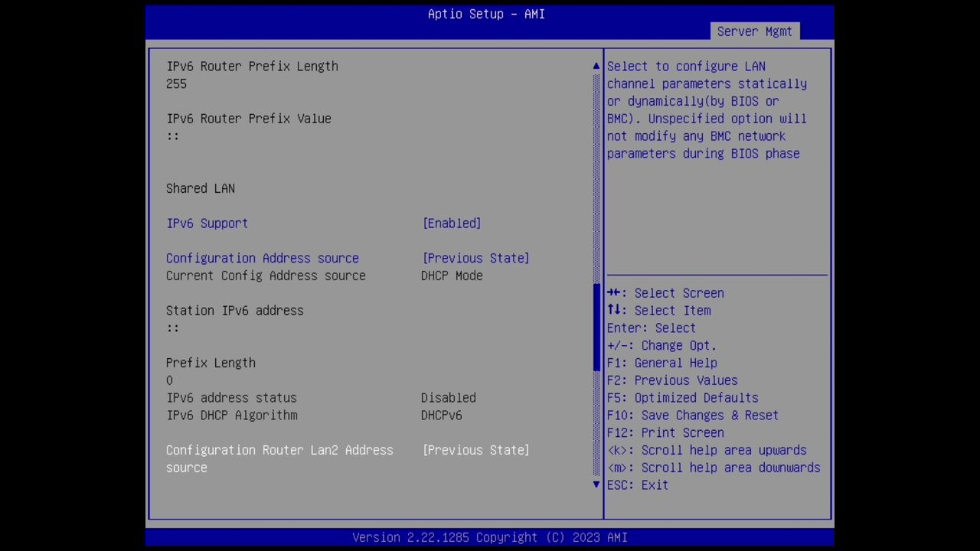This screenshot has width=980, height=551.
Task: Click <m>: Scroll help area downwards hint
Action: coord(714,468)
